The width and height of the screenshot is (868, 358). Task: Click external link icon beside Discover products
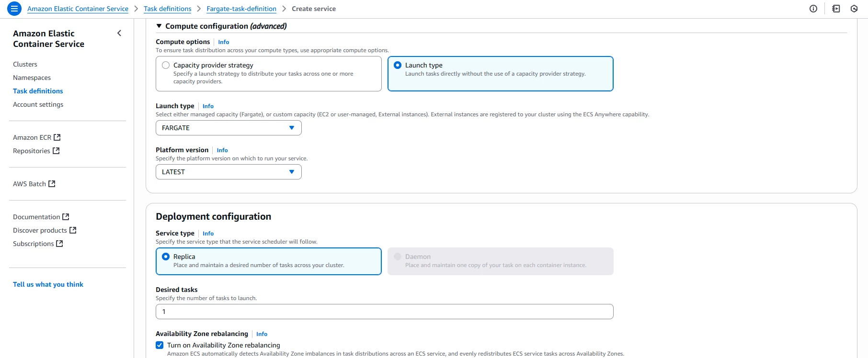pos(73,230)
